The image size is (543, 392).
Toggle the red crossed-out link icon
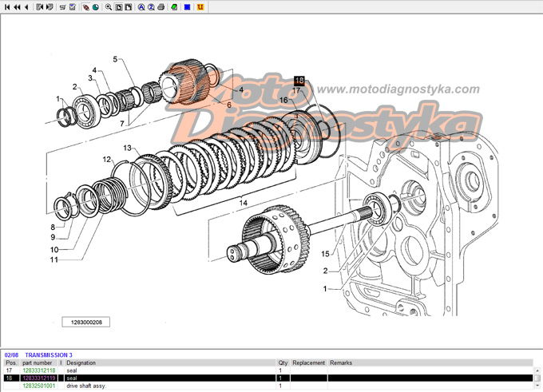click(x=86, y=7)
